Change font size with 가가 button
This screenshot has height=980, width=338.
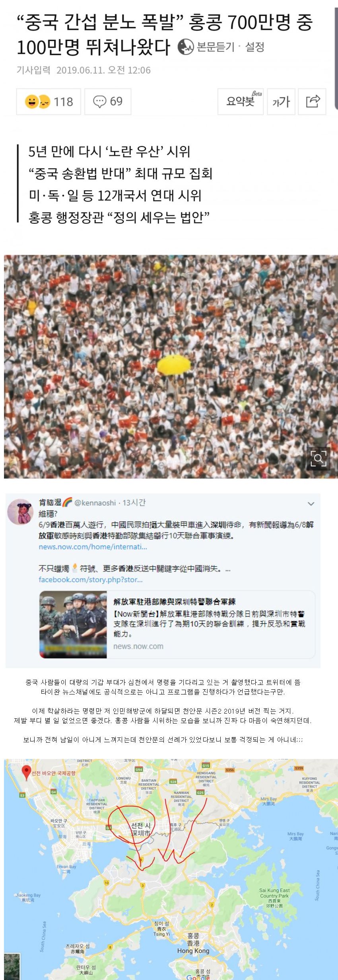(x=281, y=102)
